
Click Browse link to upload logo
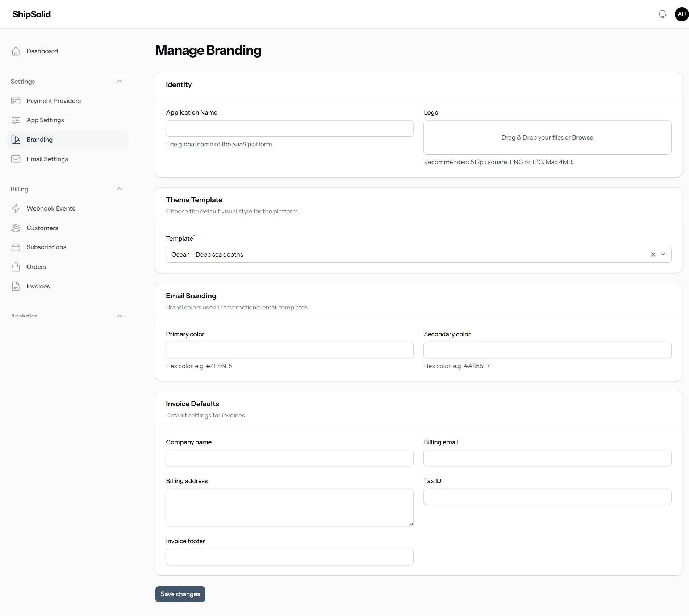pos(582,137)
